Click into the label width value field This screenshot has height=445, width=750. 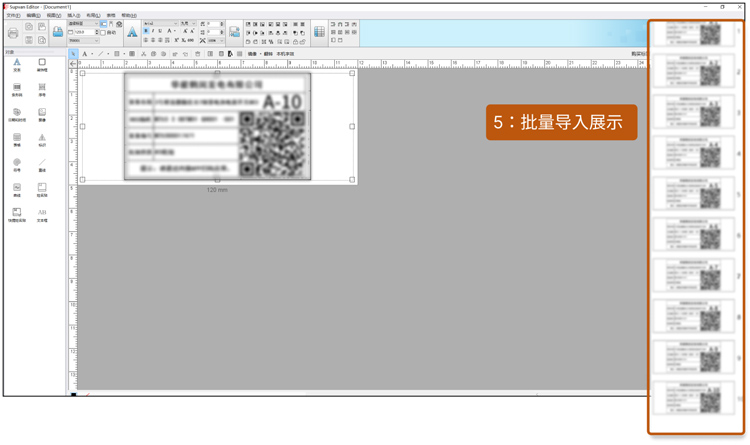tap(84, 32)
